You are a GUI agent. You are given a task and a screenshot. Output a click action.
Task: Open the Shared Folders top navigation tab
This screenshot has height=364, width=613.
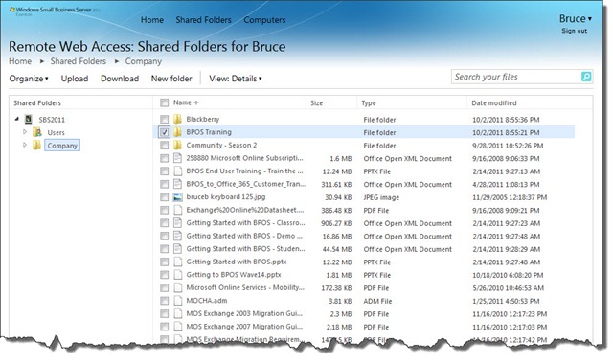pyautogui.click(x=203, y=20)
